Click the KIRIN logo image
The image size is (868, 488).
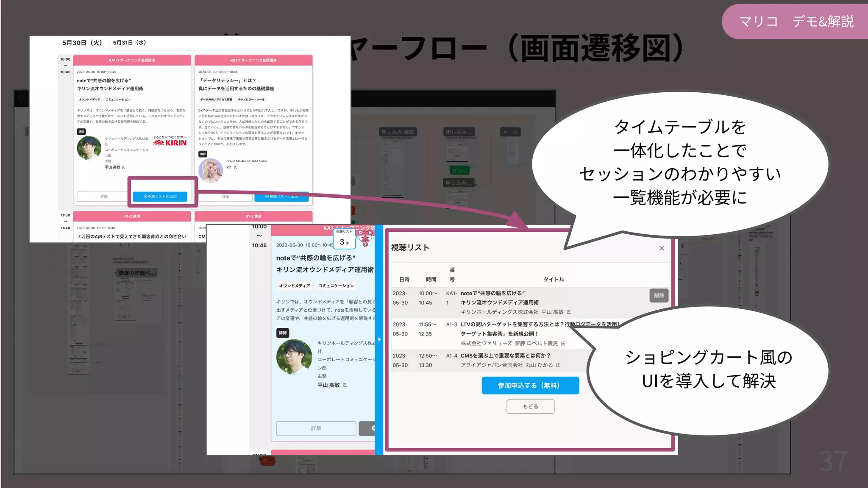click(x=170, y=142)
